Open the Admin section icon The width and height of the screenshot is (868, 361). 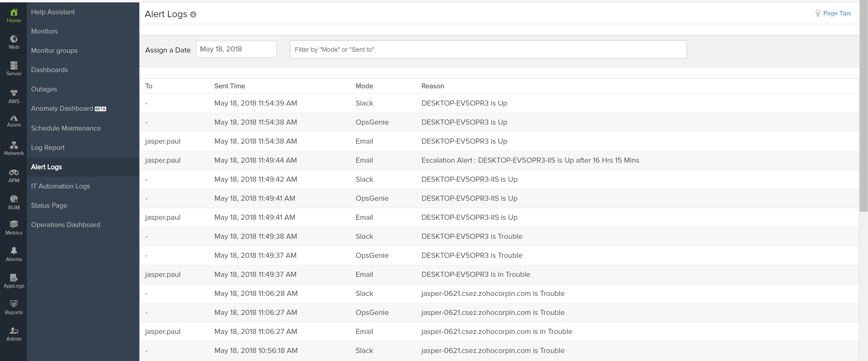click(13, 334)
